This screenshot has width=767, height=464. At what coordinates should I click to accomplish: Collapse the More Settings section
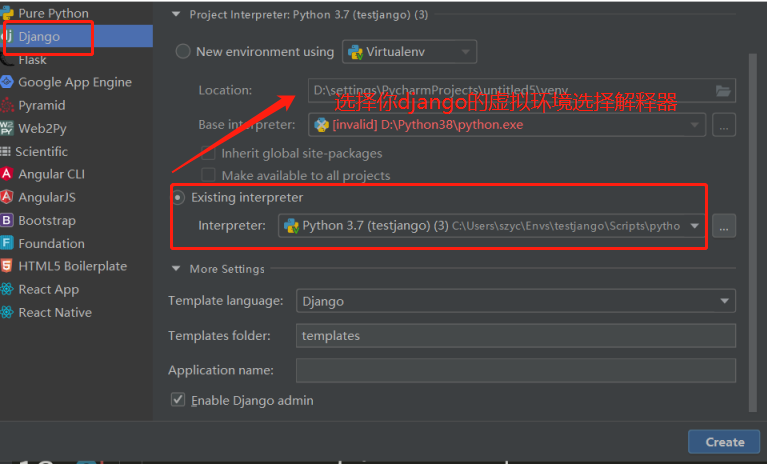(x=178, y=269)
